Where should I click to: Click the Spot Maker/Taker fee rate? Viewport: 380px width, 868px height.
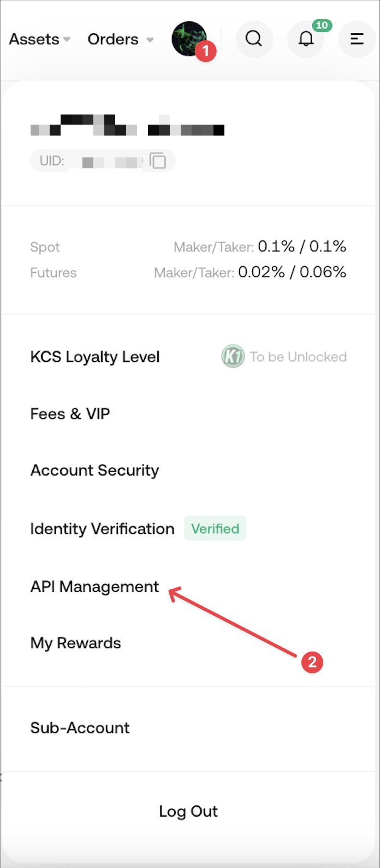[301, 247]
